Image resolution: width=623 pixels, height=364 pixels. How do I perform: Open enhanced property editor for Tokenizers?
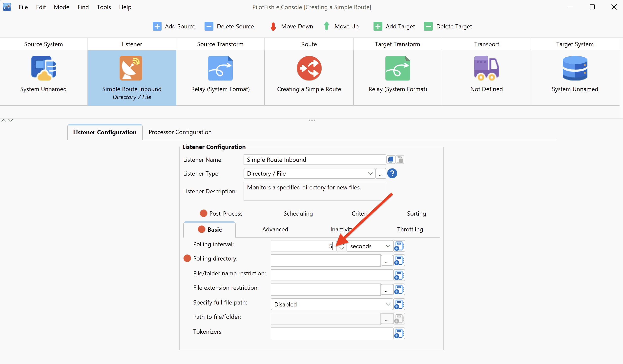point(399,333)
